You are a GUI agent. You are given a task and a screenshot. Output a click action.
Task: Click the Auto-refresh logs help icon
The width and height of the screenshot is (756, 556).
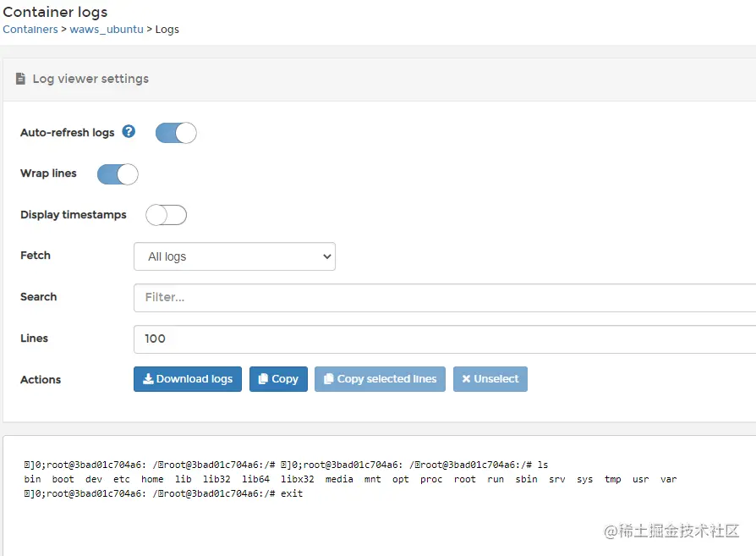point(129,131)
